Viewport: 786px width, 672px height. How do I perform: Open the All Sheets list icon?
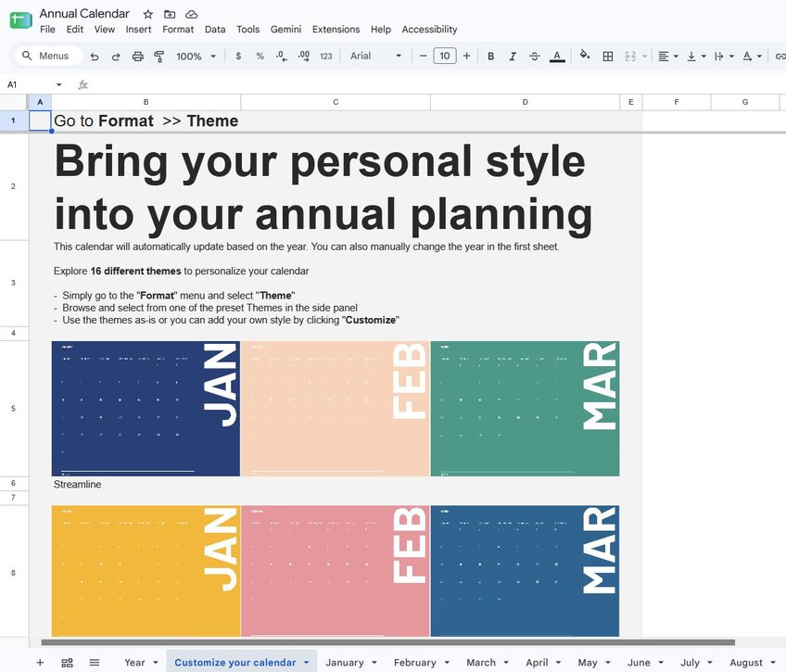pos(95,663)
